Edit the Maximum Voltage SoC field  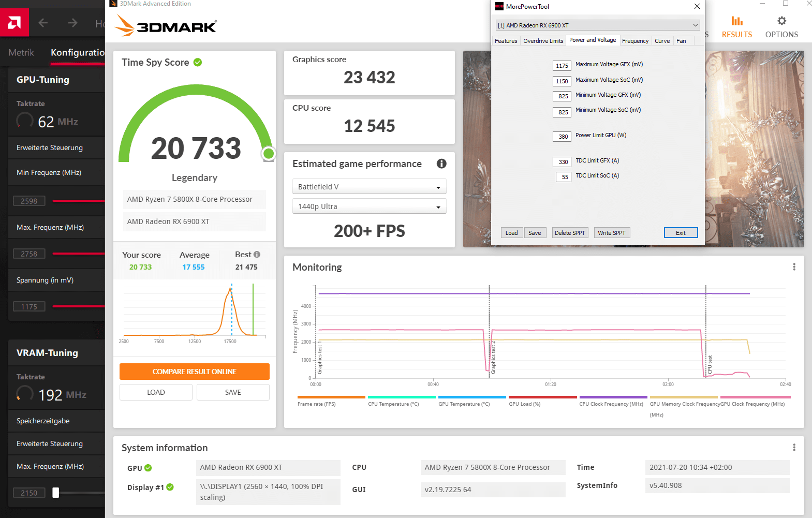pyautogui.click(x=562, y=81)
